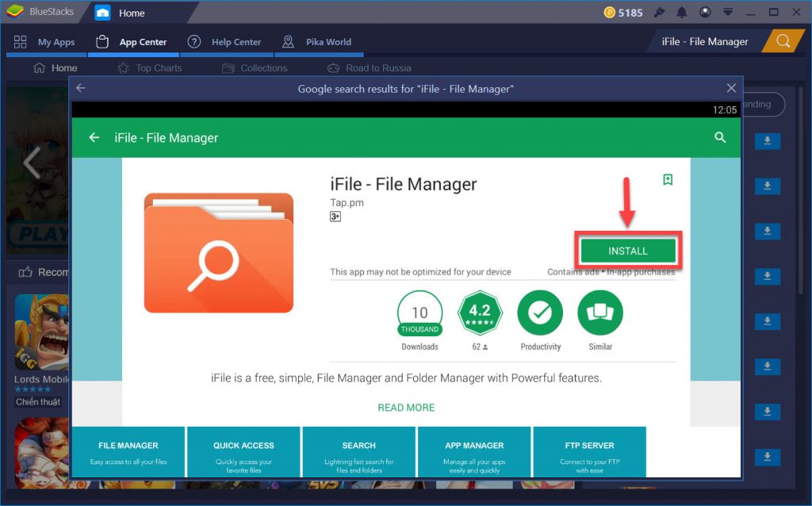Screen dimensions: 812x506
Task: Open the QUICK ACCESS screenshot
Action: point(243,451)
